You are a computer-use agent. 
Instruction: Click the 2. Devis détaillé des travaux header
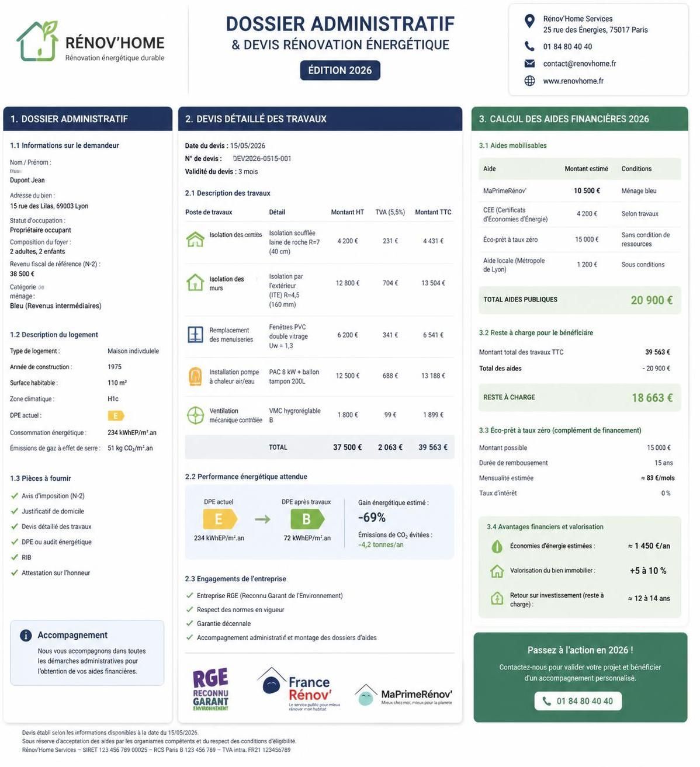pos(320,119)
